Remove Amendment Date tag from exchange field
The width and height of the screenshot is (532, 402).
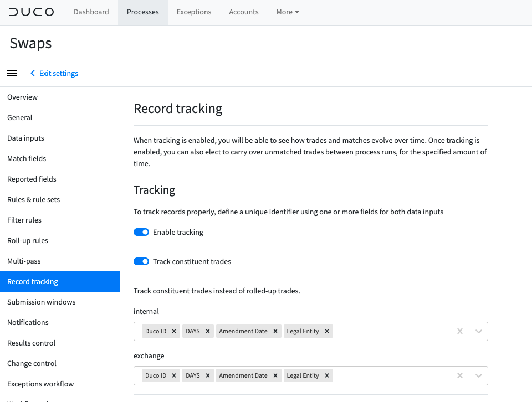[275, 375]
